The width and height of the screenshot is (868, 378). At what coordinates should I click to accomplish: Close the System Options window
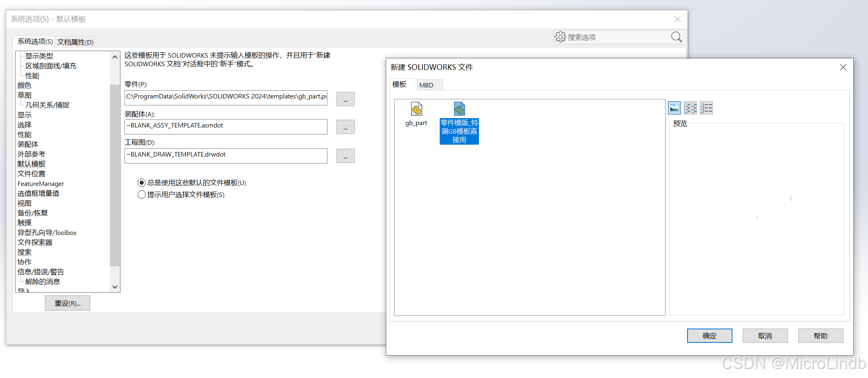tap(677, 19)
